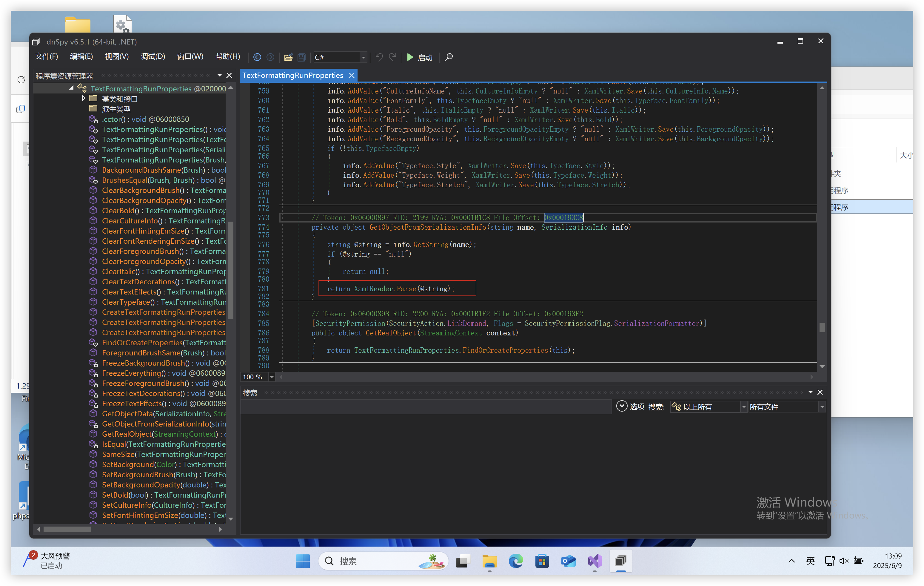
Task: Open file via the toolbar folder icon
Action: tap(288, 57)
